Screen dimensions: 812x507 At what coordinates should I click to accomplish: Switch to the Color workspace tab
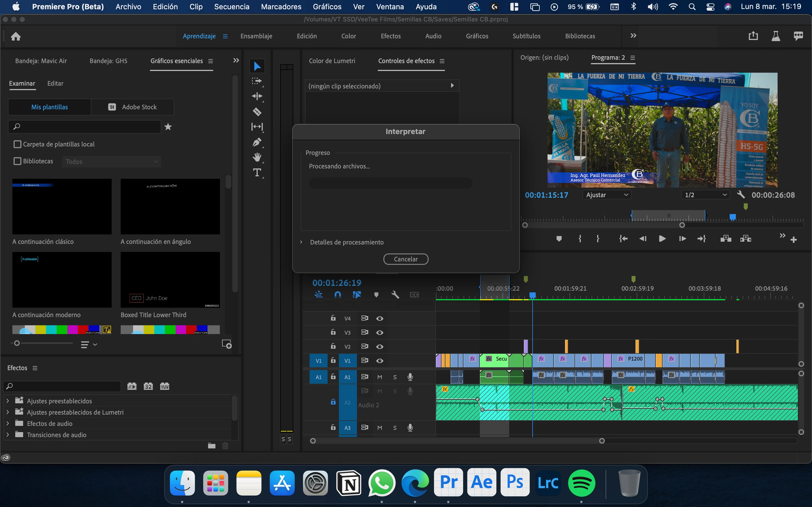(x=348, y=36)
